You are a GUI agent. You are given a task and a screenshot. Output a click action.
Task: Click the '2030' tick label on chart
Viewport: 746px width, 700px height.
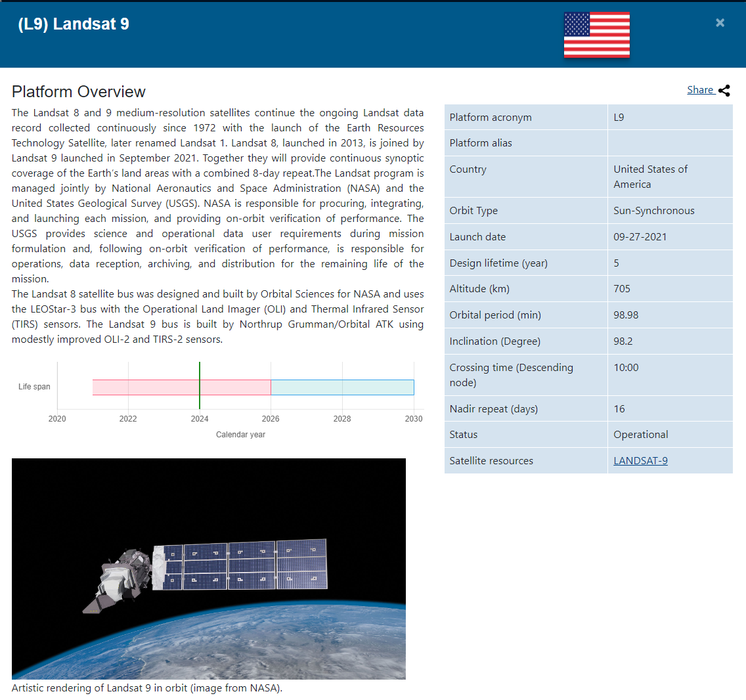click(414, 419)
